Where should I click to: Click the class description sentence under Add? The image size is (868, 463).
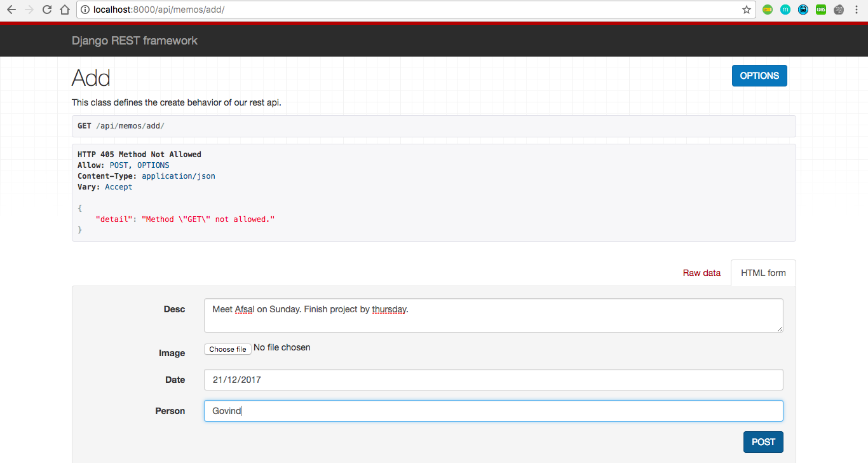coord(177,102)
